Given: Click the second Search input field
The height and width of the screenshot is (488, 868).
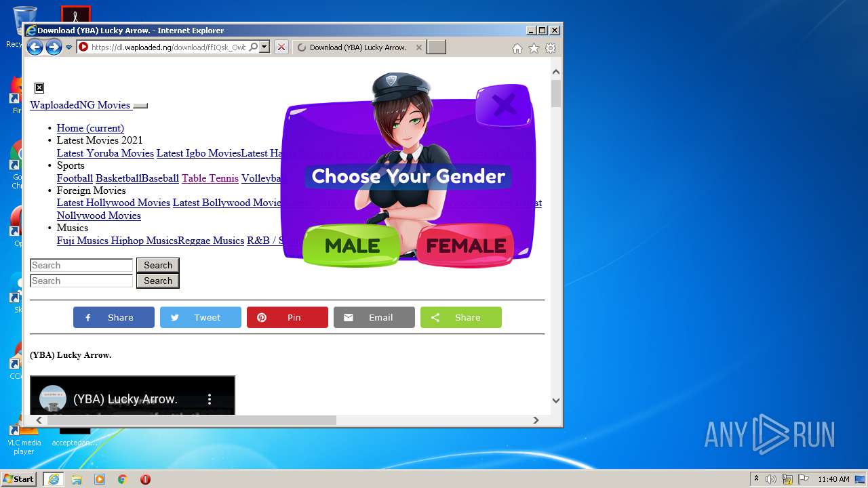Looking at the screenshot, I should (x=81, y=281).
